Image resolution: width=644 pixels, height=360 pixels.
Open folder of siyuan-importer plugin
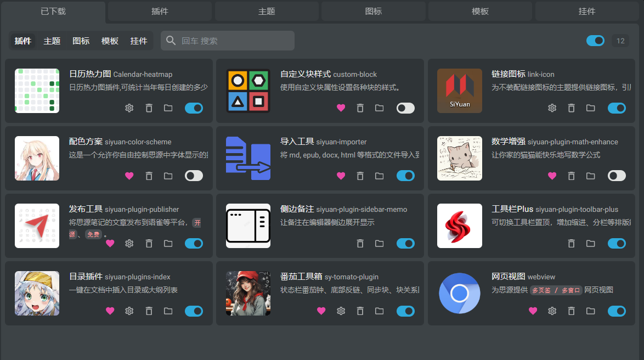(x=380, y=176)
